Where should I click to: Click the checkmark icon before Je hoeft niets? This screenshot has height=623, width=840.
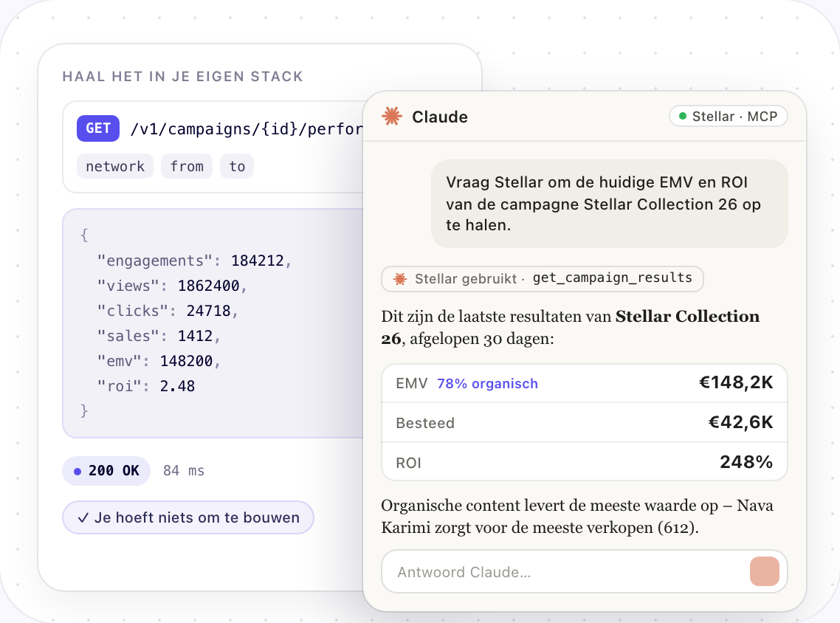coord(83,518)
